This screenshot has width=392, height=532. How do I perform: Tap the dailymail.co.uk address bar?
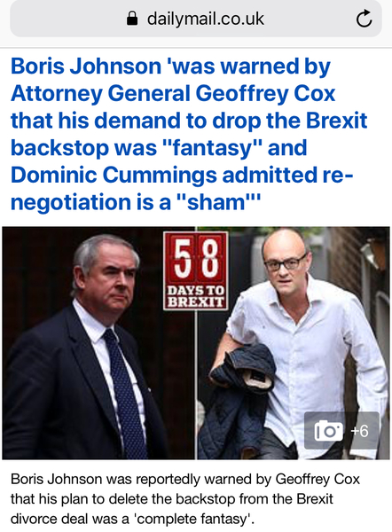click(x=196, y=19)
